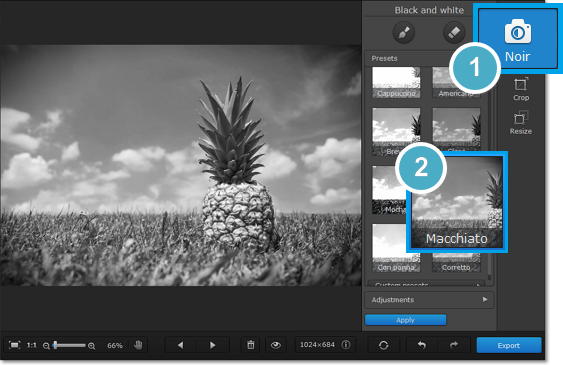Click the 66% zoom value
This screenshot has width=563, height=365.
(x=115, y=346)
